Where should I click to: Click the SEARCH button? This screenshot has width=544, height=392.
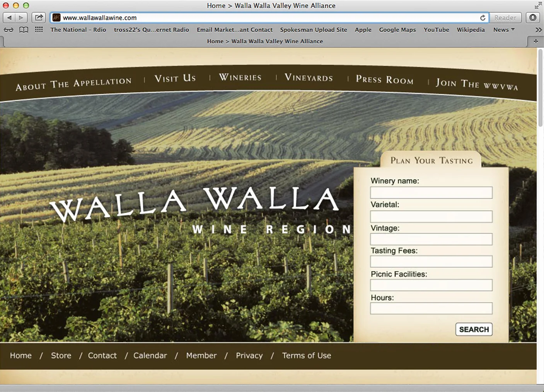click(474, 329)
